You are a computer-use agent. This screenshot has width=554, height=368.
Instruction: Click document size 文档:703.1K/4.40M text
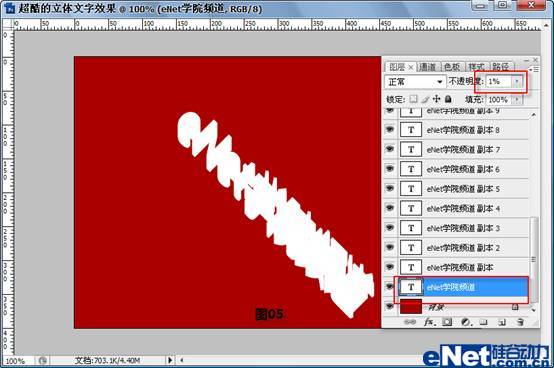107,360
